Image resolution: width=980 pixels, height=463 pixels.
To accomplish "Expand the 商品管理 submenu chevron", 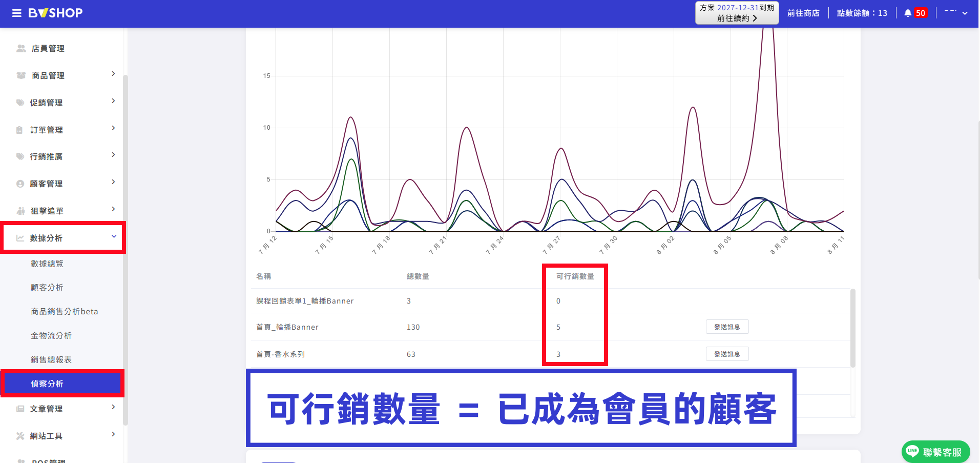I will pyautogui.click(x=113, y=74).
